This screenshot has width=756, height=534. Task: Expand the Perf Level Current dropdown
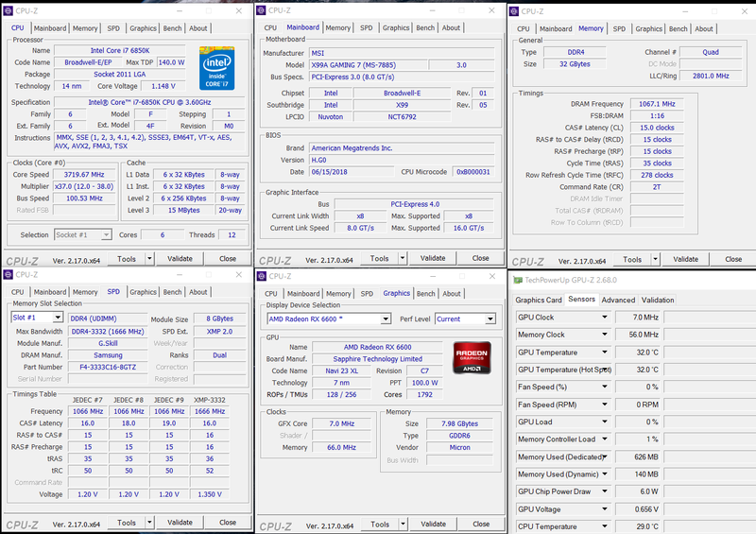[490, 319]
